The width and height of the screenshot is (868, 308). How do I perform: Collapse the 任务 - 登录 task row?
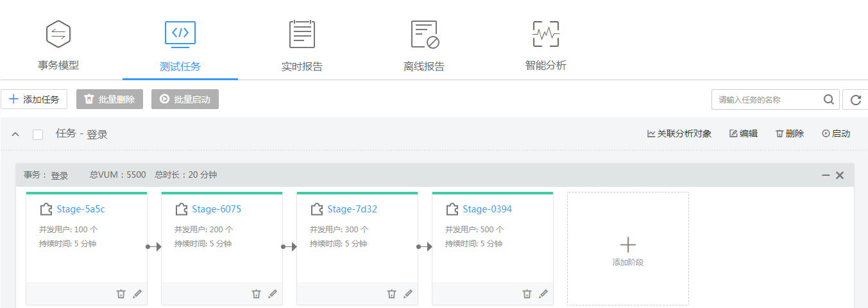click(x=16, y=135)
